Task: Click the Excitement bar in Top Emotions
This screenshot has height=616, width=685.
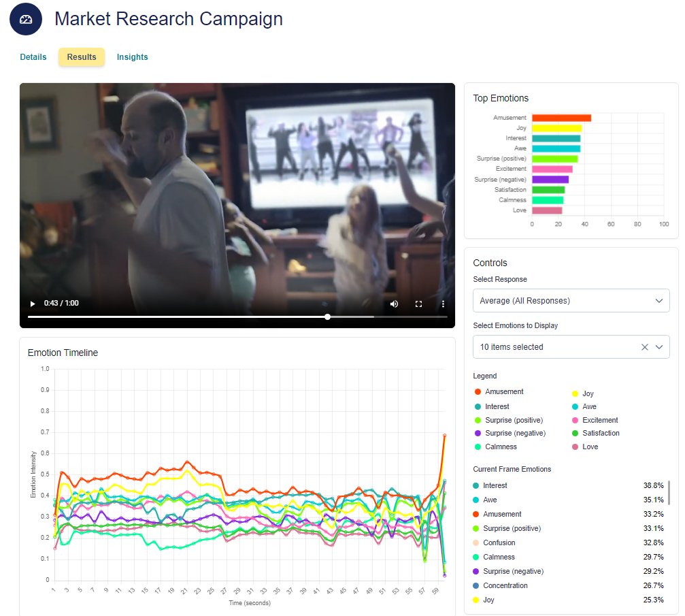Action: (x=552, y=169)
